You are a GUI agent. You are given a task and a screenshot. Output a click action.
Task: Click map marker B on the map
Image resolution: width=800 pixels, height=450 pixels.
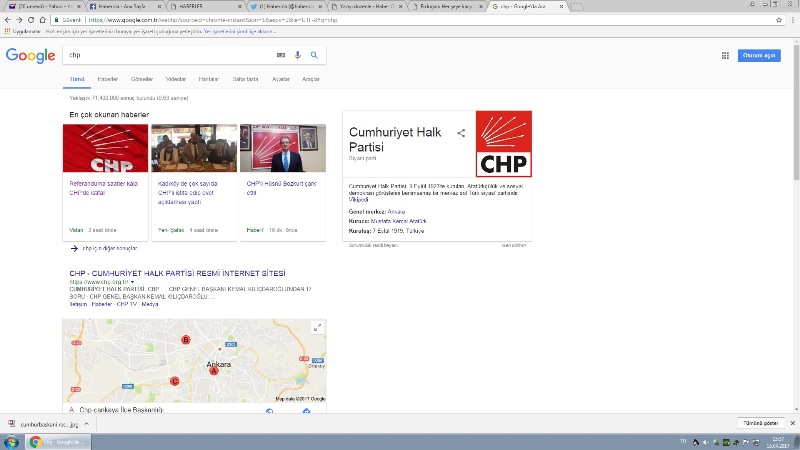coord(186,339)
